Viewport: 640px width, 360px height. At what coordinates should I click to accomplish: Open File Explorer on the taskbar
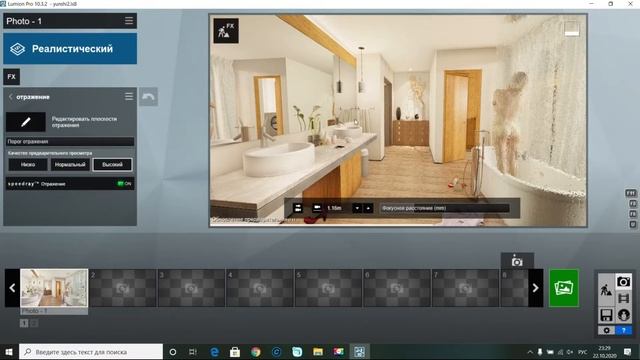[318, 352]
